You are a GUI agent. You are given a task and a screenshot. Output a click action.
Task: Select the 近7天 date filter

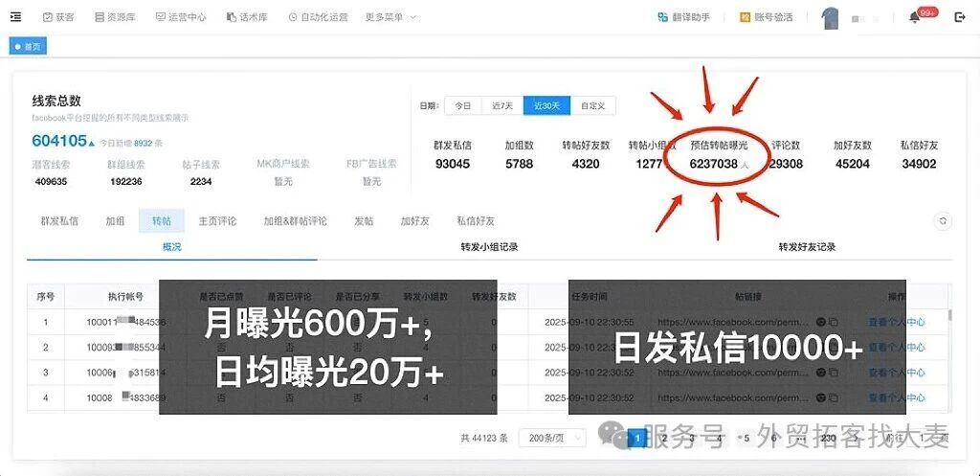click(x=502, y=105)
